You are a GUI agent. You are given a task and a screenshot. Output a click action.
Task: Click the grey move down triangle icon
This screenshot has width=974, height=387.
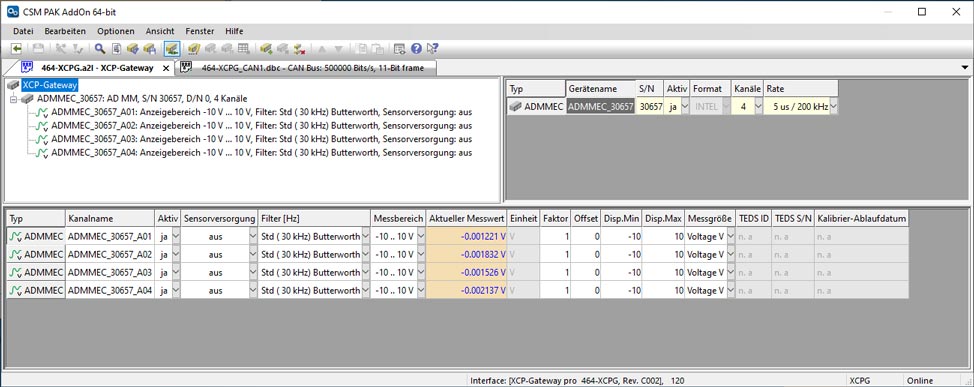tap(339, 48)
